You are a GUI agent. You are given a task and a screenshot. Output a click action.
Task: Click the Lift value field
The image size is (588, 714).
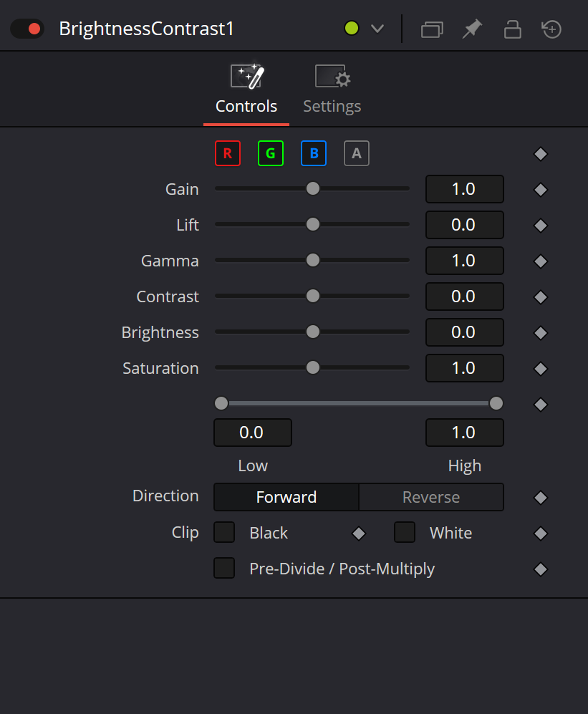click(465, 225)
